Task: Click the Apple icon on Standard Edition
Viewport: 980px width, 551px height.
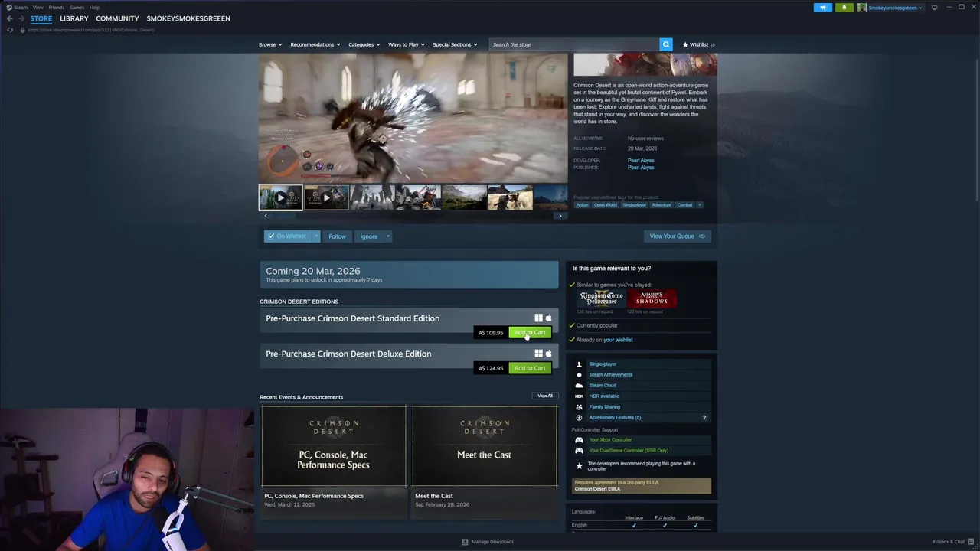Action: (x=548, y=318)
